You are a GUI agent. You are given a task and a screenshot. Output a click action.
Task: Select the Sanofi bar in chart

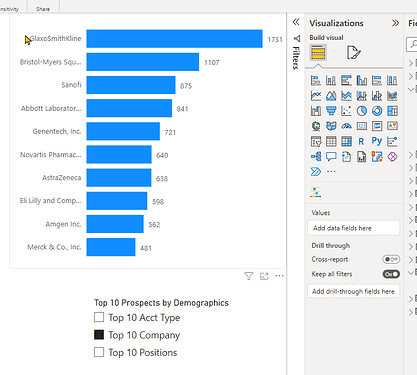click(x=131, y=85)
